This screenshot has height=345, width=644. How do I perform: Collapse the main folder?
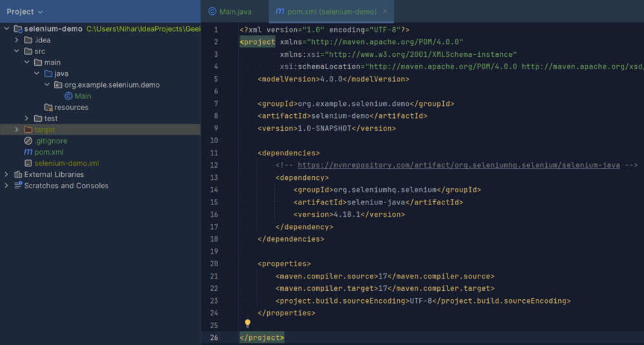pos(26,62)
